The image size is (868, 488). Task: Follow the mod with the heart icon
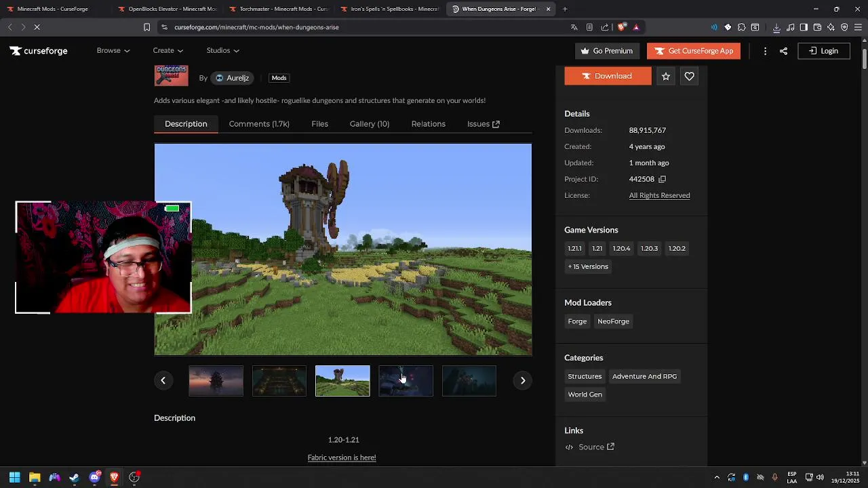tap(689, 77)
